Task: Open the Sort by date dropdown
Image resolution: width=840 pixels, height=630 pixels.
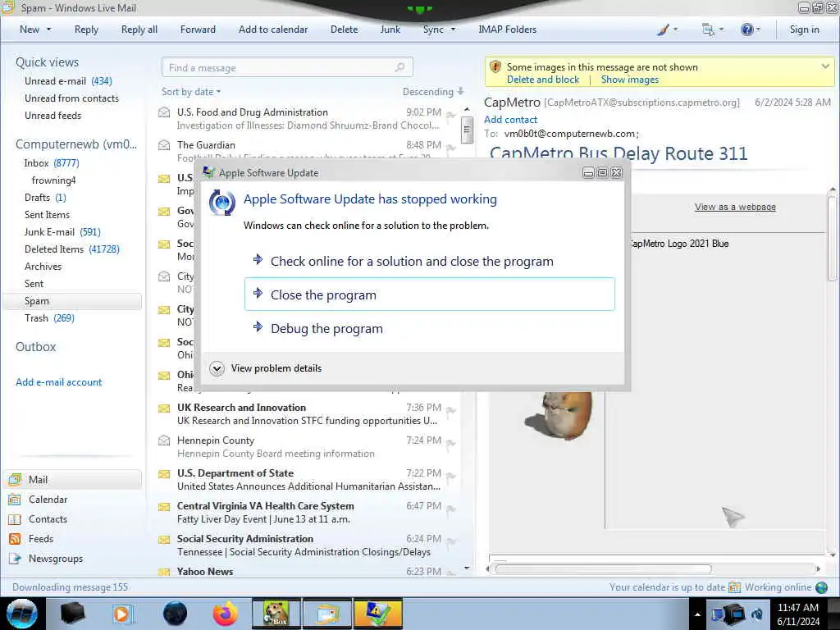Action: [x=191, y=92]
